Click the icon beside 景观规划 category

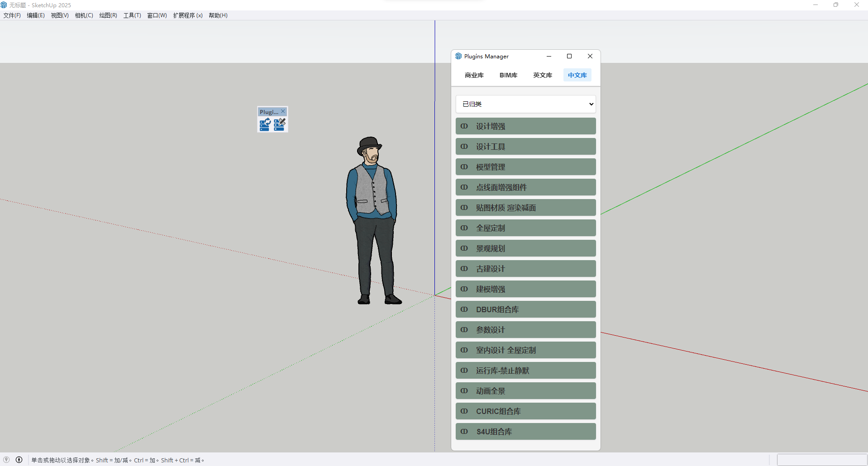(x=464, y=248)
